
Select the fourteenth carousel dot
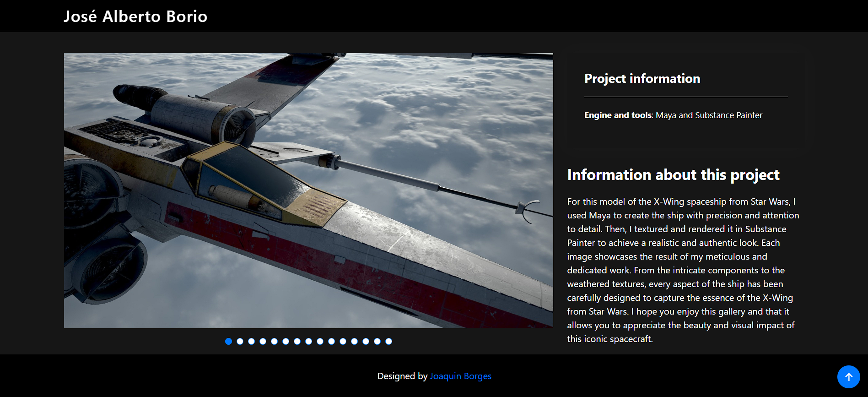(377, 341)
